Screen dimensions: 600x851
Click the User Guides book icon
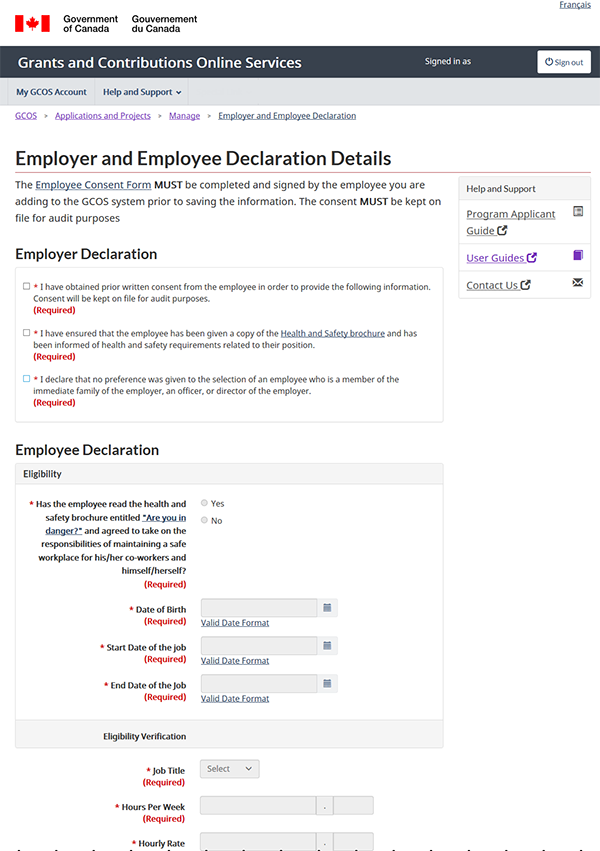pyautogui.click(x=577, y=256)
